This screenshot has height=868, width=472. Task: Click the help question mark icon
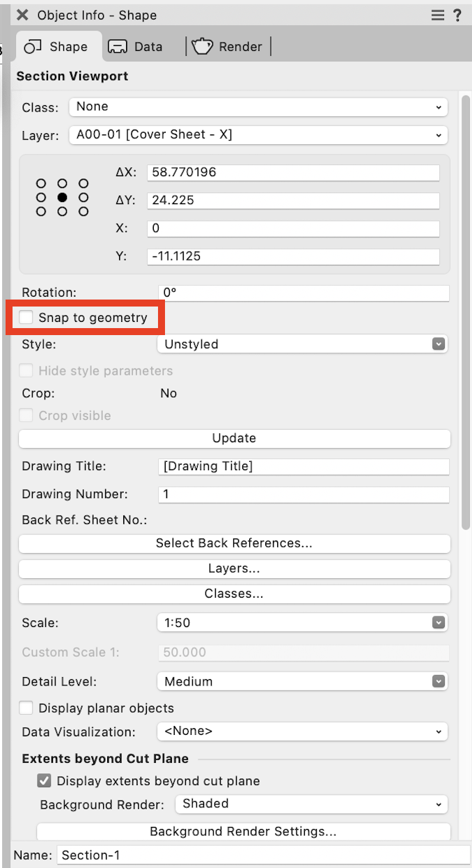coord(457,15)
